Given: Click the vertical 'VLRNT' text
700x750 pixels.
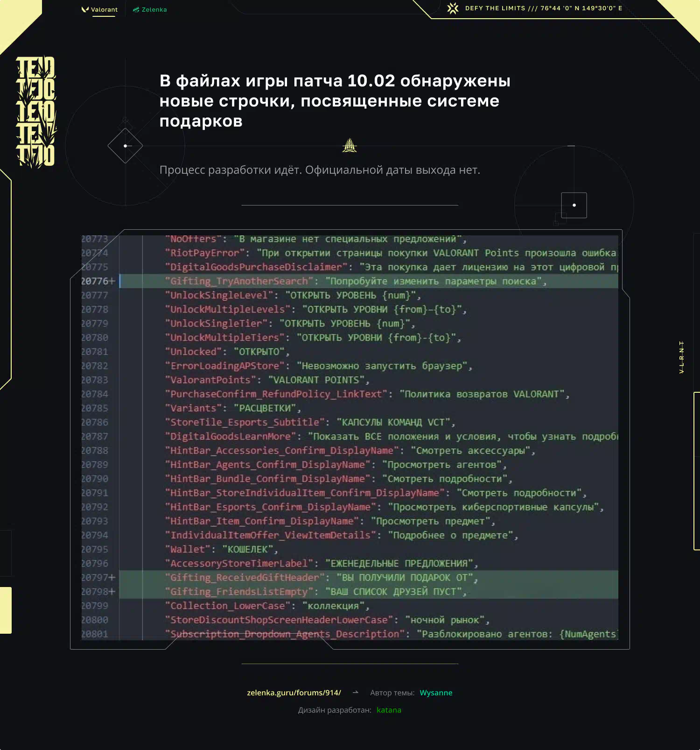Looking at the screenshot, I should [x=681, y=357].
